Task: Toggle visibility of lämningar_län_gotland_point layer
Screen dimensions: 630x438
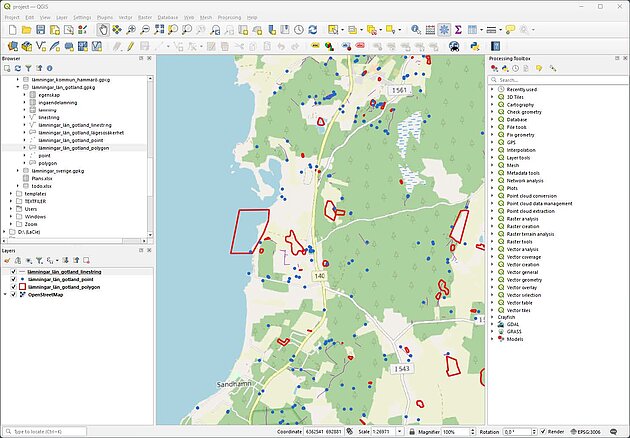Action: (x=14, y=279)
